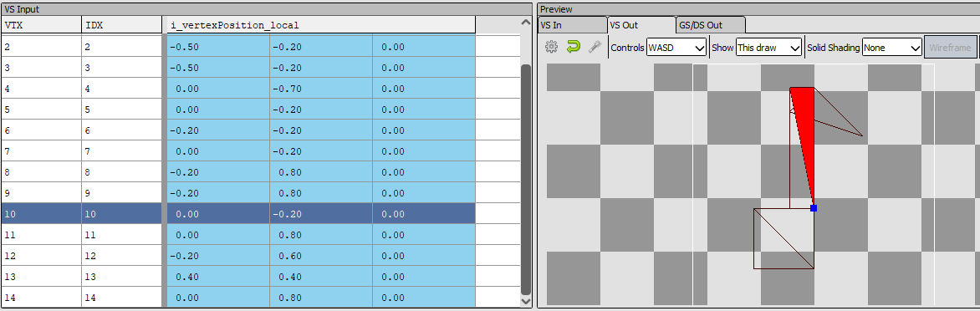
Task: Click the VS Input vertical scrollbar thumb
Action: tap(526, 179)
